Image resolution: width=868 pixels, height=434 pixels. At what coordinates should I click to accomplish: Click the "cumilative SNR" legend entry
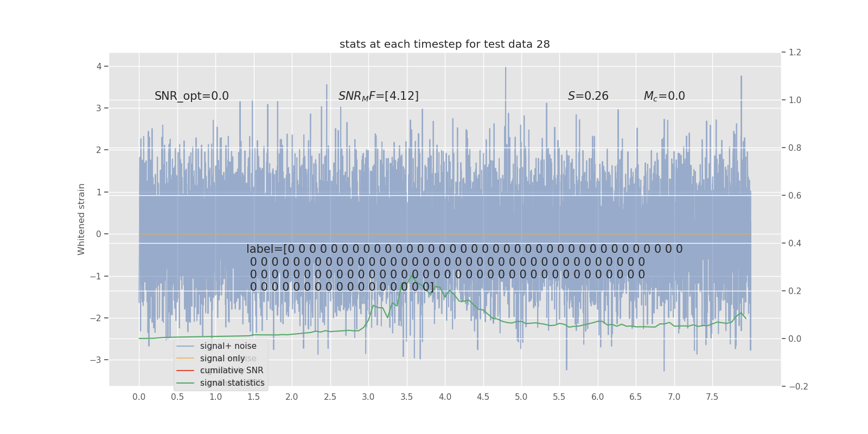(232, 371)
